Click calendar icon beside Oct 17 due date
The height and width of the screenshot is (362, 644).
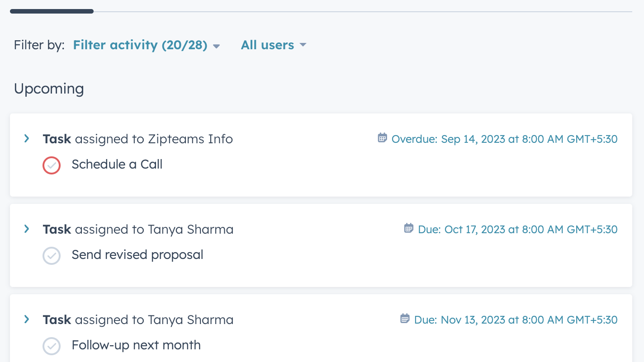[x=408, y=228]
